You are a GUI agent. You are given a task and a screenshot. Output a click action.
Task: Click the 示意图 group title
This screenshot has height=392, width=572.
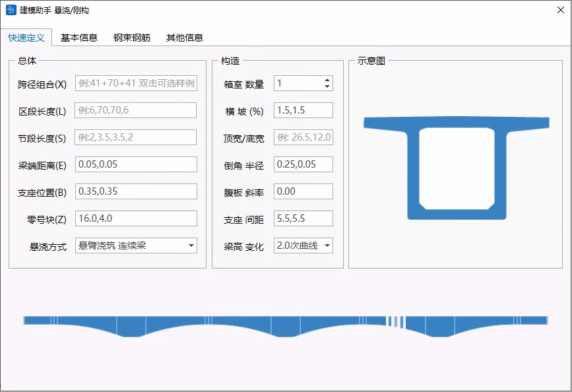point(371,61)
